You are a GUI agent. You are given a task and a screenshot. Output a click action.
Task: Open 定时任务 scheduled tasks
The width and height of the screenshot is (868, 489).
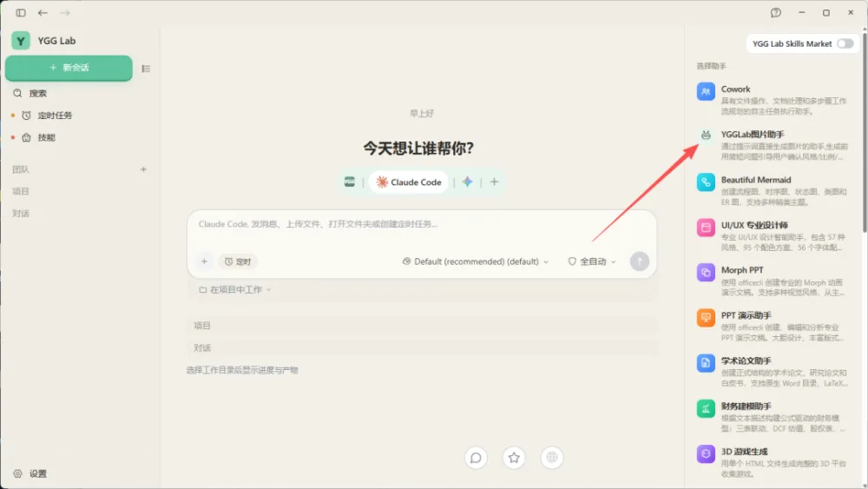[54, 116]
